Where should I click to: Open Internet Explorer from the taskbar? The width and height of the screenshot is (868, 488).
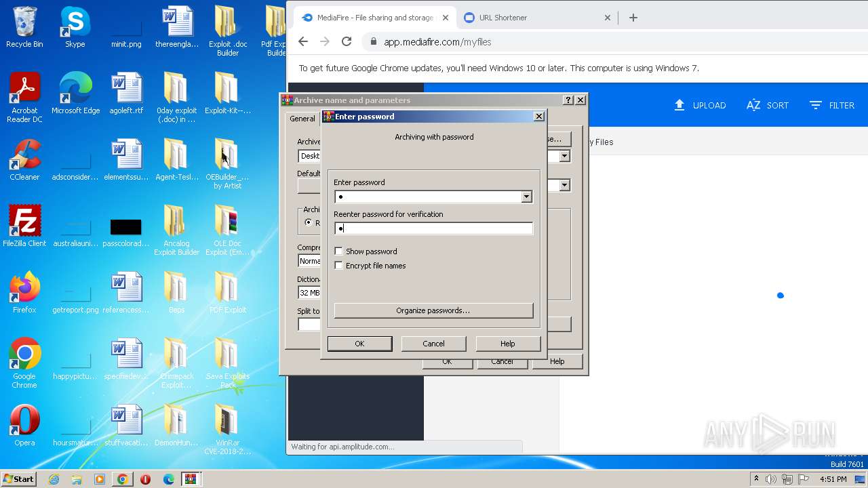[54, 479]
